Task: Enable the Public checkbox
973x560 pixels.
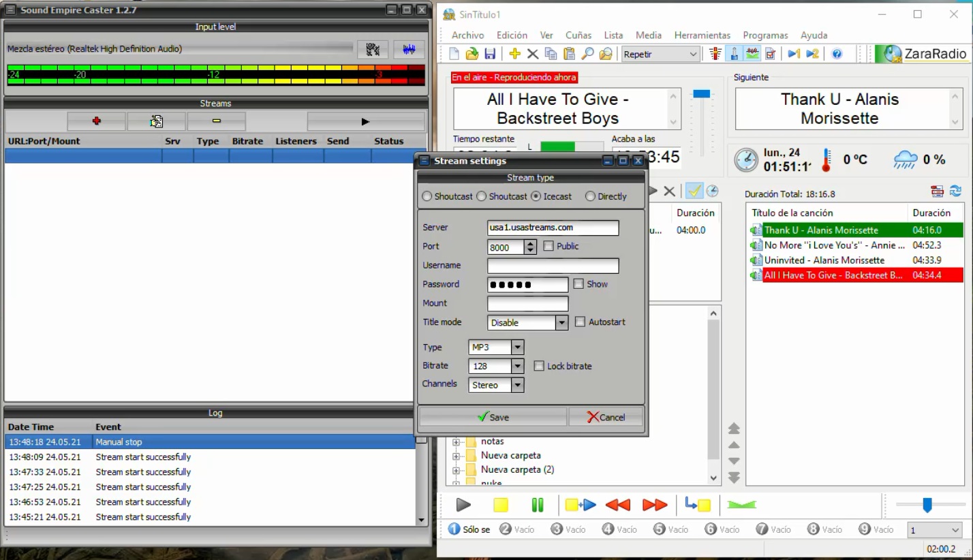Action: [549, 246]
